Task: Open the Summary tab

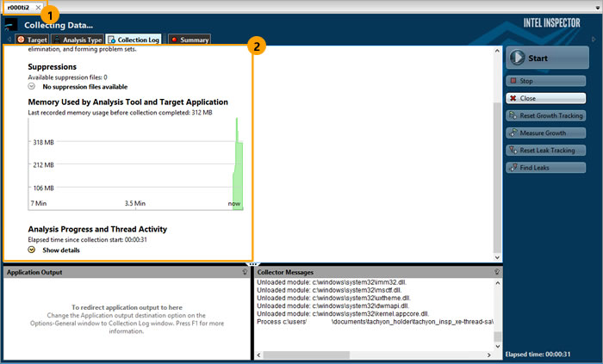Action: [190, 40]
